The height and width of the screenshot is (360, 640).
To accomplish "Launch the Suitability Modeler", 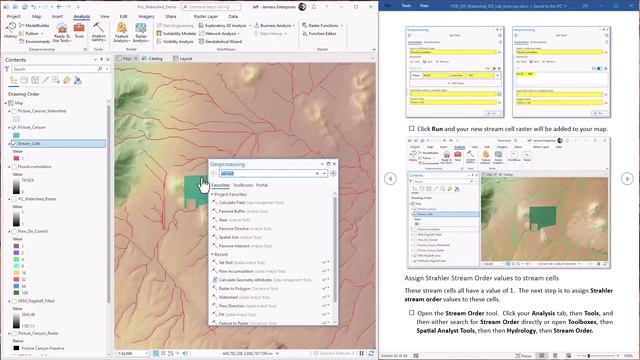I will pos(176,33).
